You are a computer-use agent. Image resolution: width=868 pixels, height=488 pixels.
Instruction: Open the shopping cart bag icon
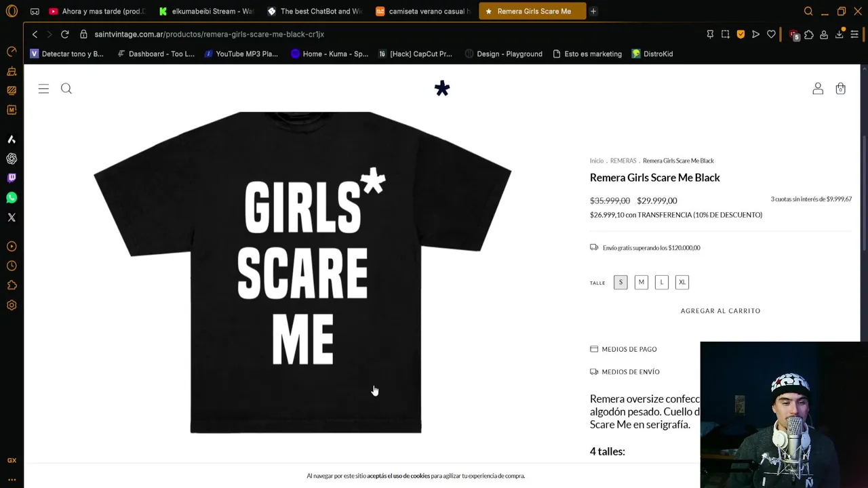click(x=840, y=89)
